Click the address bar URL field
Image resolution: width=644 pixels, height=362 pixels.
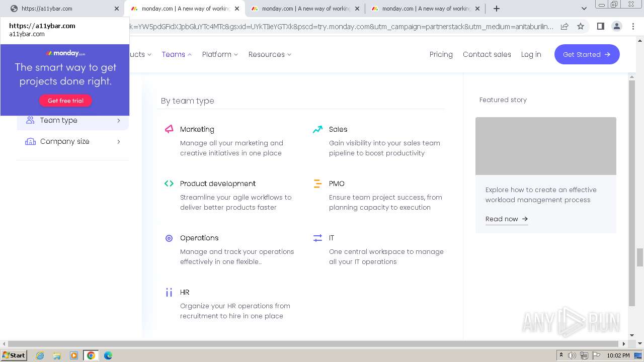(342, 26)
